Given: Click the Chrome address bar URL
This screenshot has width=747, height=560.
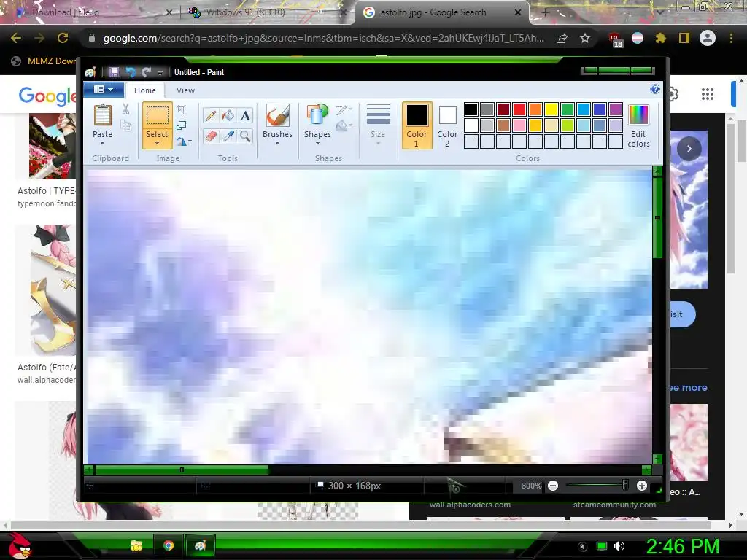Looking at the screenshot, I should click(323, 38).
